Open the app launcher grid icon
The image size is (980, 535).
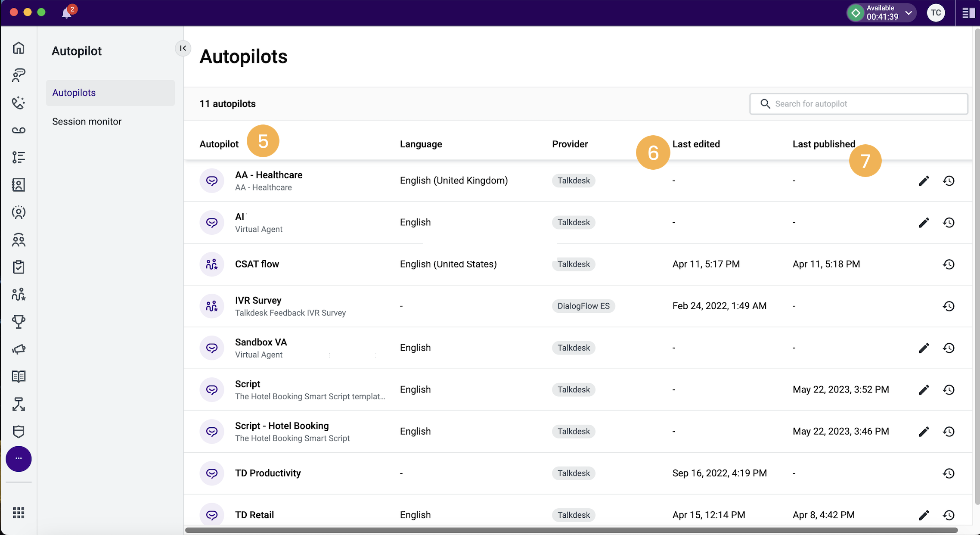pos(19,513)
